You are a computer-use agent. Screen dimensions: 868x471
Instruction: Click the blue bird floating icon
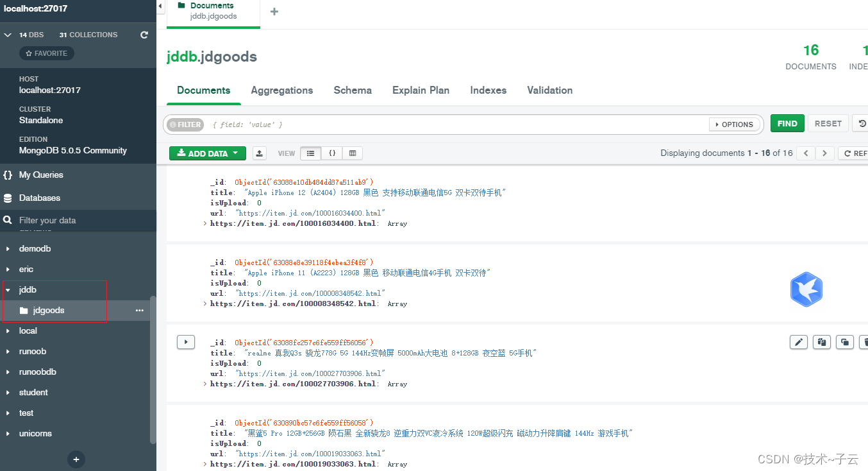[x=806, y=289]
